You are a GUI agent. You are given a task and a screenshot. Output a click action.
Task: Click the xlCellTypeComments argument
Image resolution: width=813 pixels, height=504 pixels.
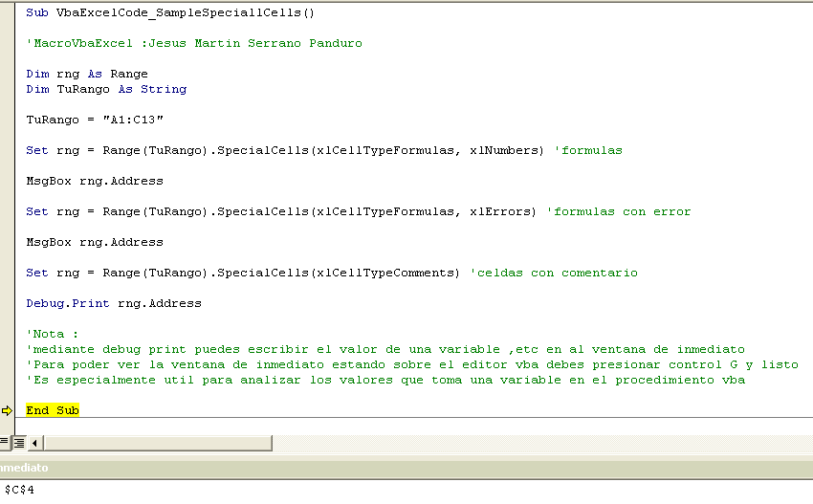click(385, 273)
